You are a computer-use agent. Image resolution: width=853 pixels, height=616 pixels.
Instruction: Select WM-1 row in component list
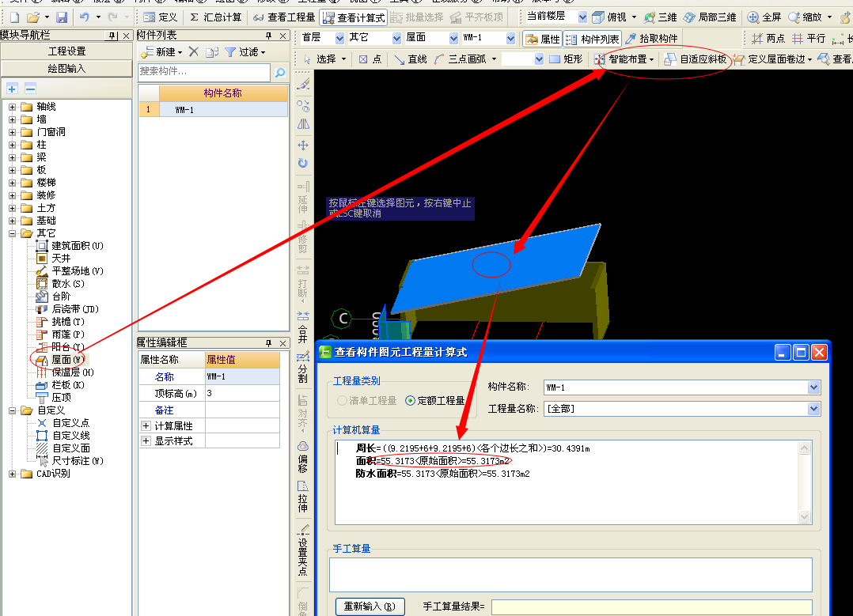[214, 110]
